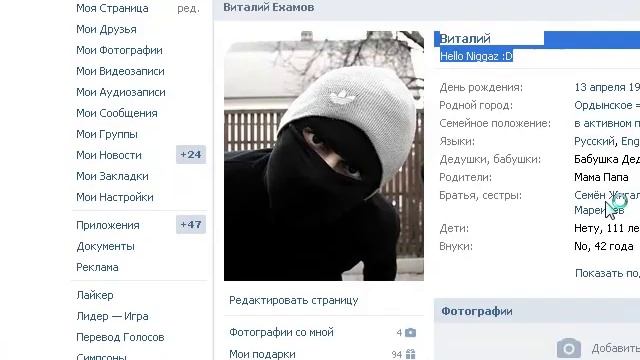Click the Братья, сестры label
This screenshot has width=640, height=360.
tap(480, 195)
